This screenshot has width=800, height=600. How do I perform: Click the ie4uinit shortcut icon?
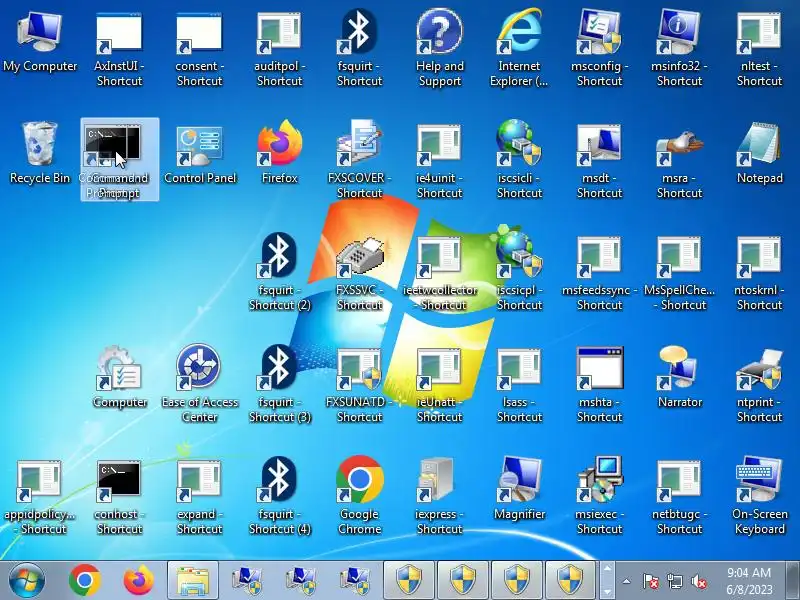440,161
